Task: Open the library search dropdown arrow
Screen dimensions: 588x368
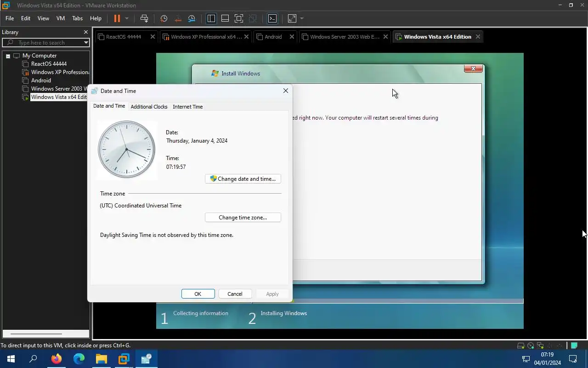Action: click(86, 42)
